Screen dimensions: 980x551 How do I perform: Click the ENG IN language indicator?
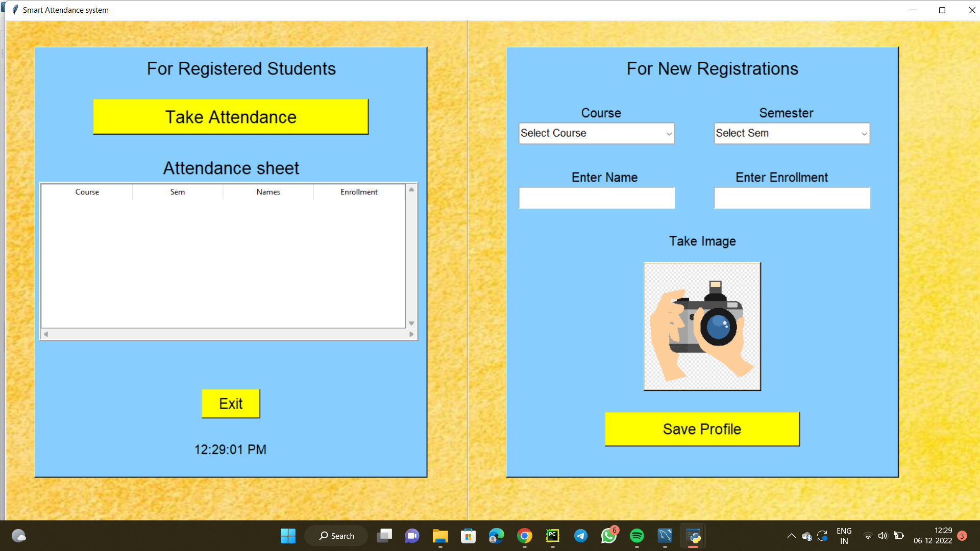(844, 536)
